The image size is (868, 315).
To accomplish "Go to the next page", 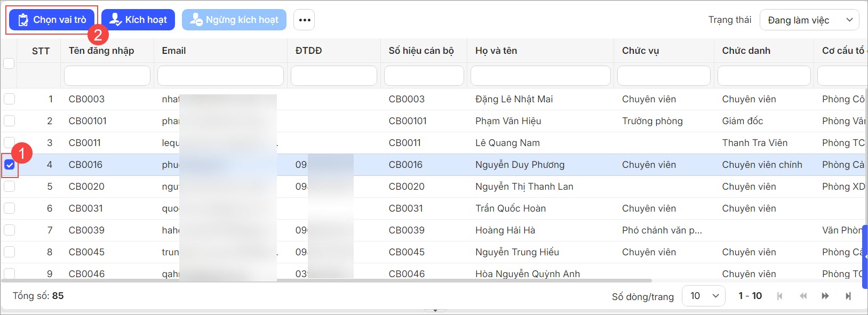I will (x=825, y=296).
